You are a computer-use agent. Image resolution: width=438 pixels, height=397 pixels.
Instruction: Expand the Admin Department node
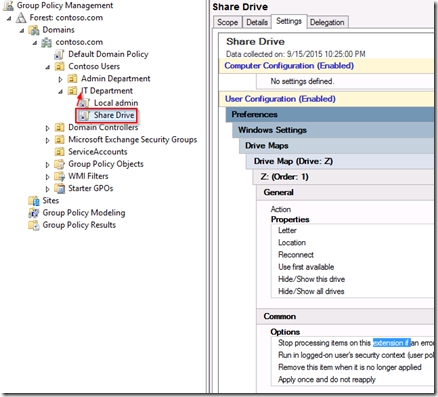pos(60,79)
